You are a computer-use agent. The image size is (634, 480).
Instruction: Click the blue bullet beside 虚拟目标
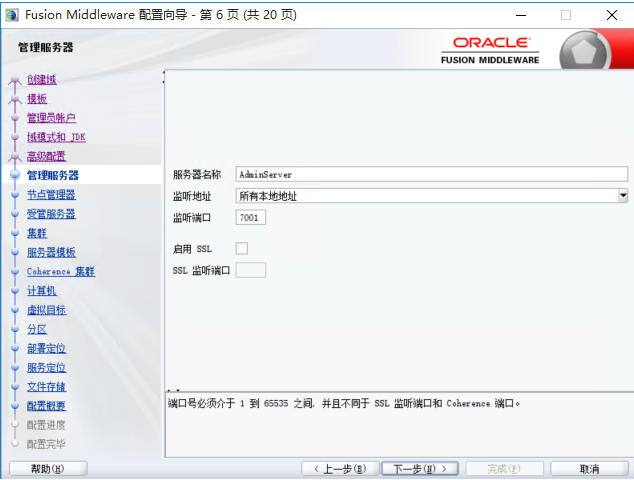15,310
